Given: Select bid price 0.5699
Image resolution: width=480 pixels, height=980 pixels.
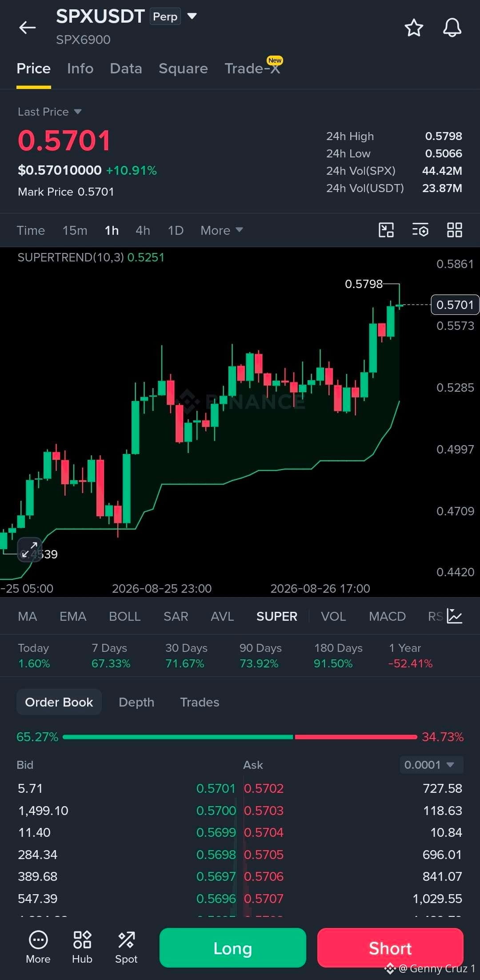Looking at the screenshot, I should (x=216, y=832).
